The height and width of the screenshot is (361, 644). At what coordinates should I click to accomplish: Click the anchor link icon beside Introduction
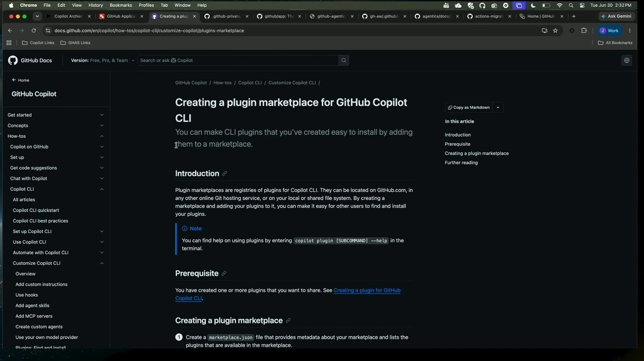225,174
